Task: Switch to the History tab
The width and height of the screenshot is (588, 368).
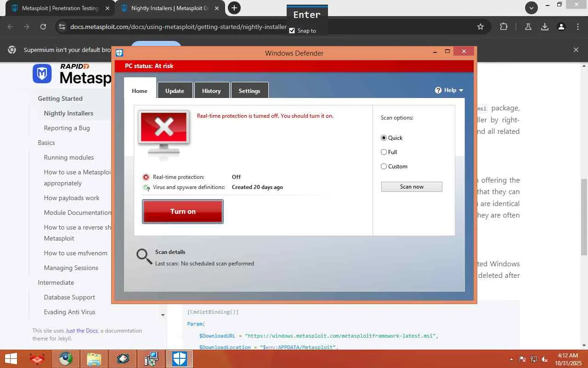Action: pos(211,91)
